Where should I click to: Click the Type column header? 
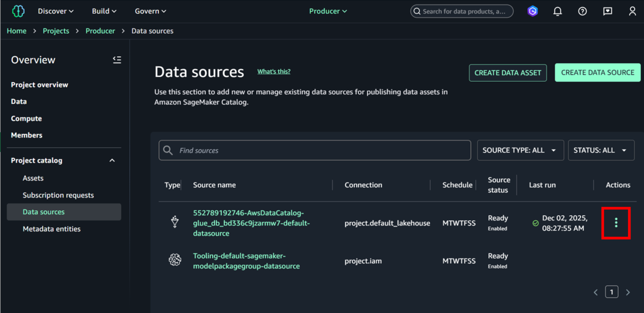[x=172, y=185]
